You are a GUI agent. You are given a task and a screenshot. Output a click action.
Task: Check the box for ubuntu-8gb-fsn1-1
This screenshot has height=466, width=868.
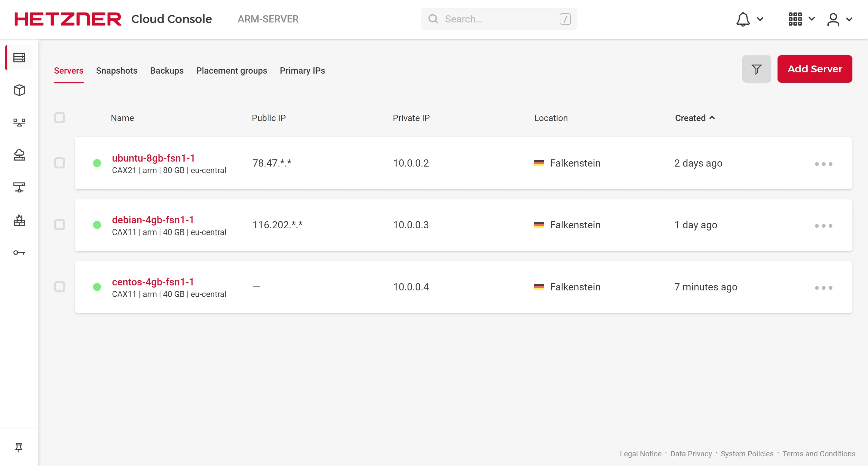pos(60,163)
